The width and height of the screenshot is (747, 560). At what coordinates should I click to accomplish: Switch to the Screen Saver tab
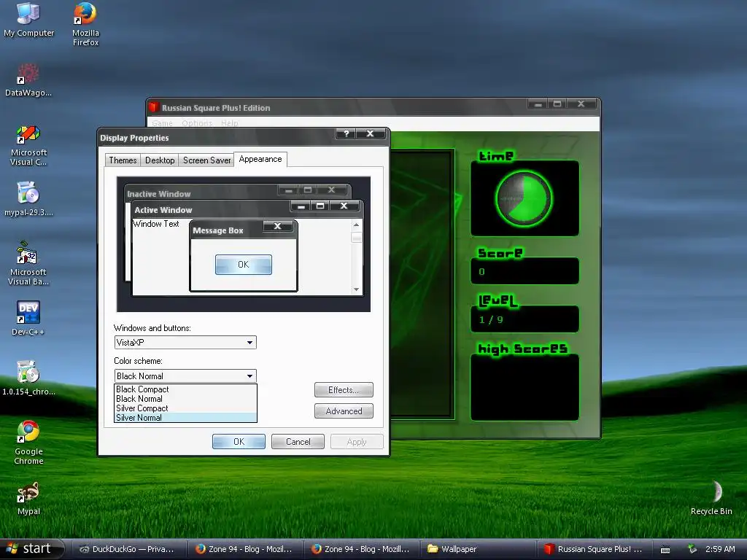(206, 160)
